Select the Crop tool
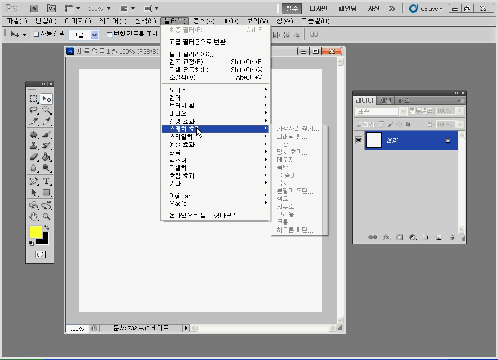498x360 pixels. click(x=34, y=121)
